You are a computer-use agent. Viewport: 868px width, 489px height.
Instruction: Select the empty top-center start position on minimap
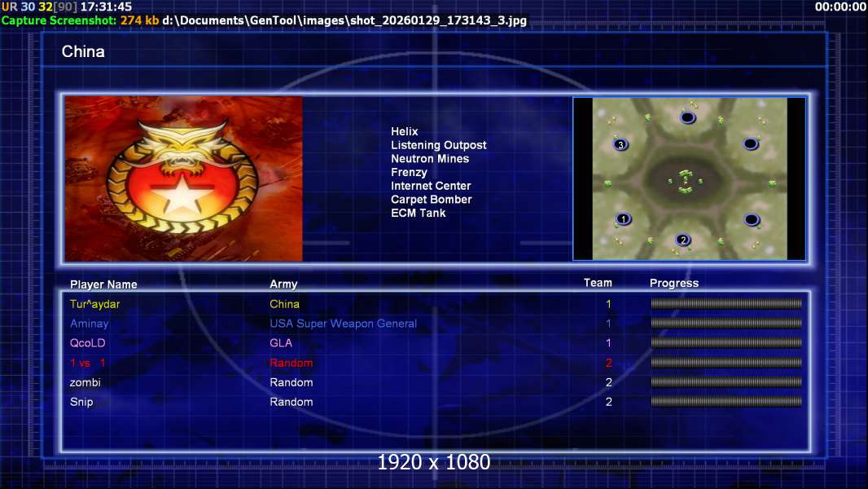(687, 117)
